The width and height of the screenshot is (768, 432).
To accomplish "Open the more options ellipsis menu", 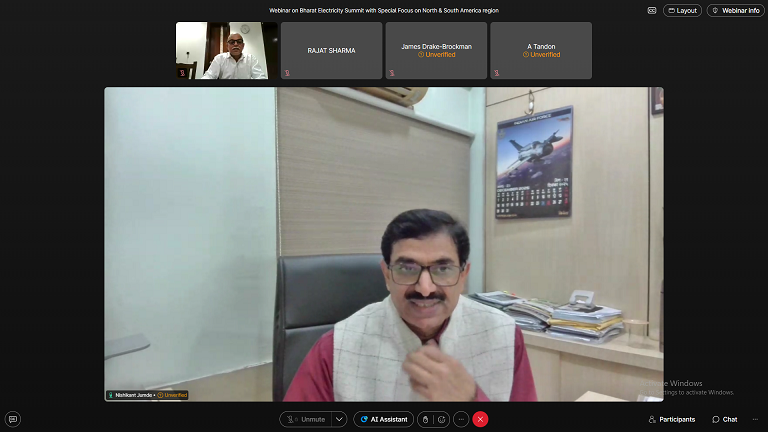I will tap(461, 419).
